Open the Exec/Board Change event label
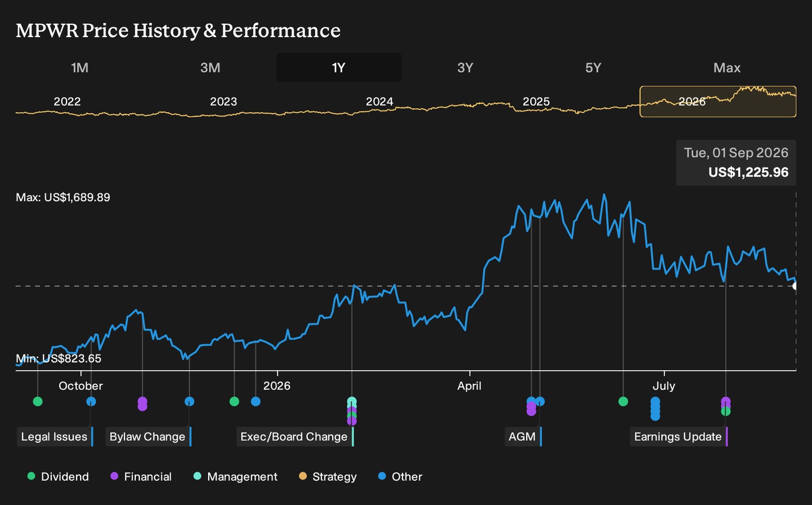Screen dimensions: 812x505 click(x=294, y=437)
